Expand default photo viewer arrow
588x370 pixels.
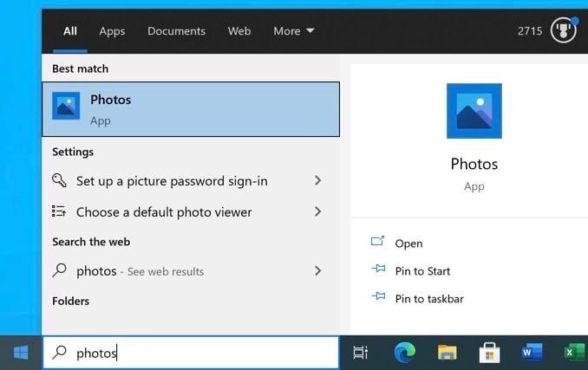point(317,211)
